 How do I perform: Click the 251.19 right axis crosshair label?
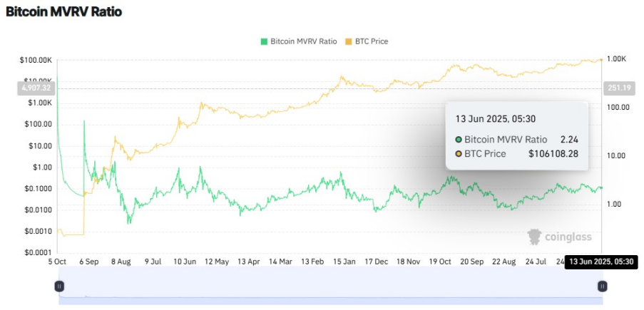[618, 88]
